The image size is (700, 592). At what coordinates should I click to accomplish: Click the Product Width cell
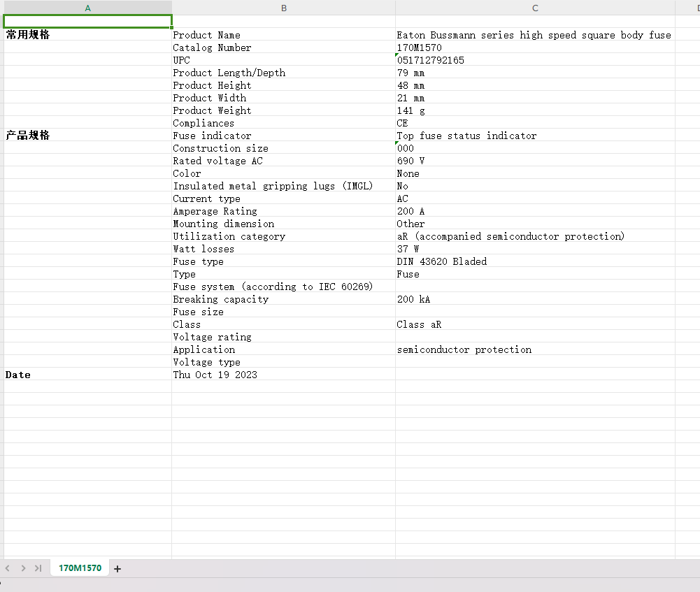tap(283, 98)
